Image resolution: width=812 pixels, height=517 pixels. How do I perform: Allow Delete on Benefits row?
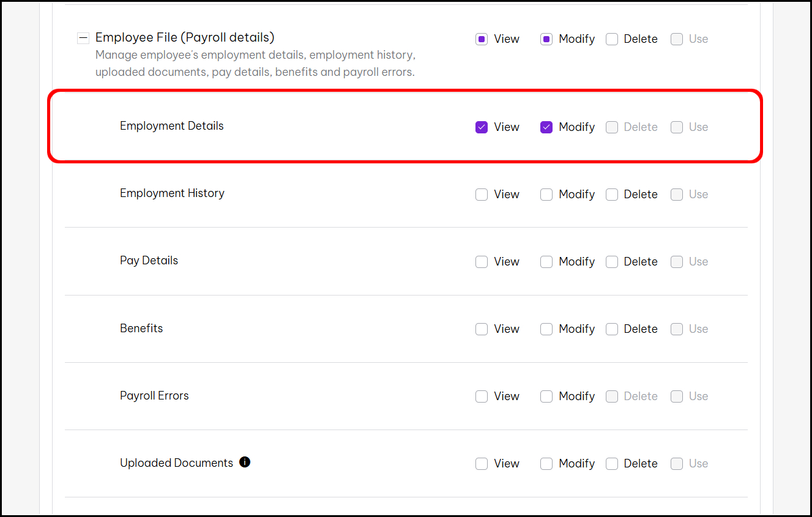point(612,329)
